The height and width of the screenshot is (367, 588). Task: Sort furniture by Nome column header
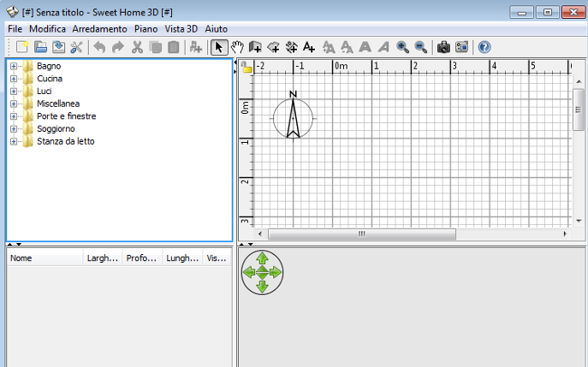(x=45, y=257)
